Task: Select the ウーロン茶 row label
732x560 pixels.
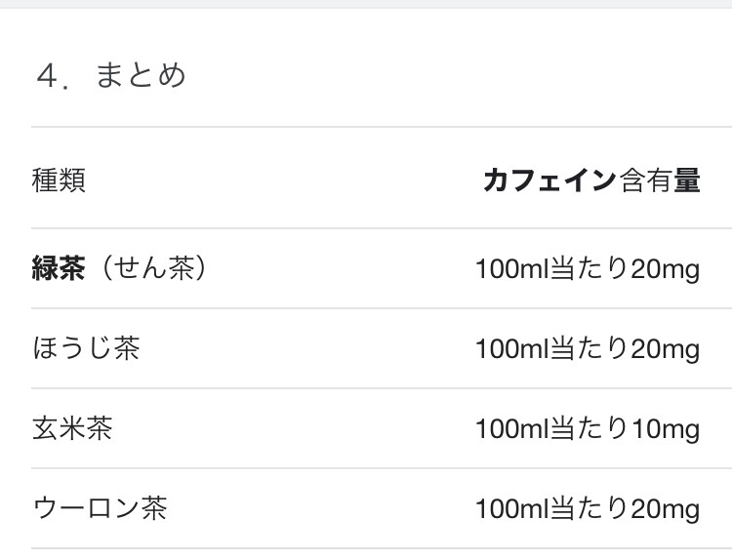Action: coord(100,508)
